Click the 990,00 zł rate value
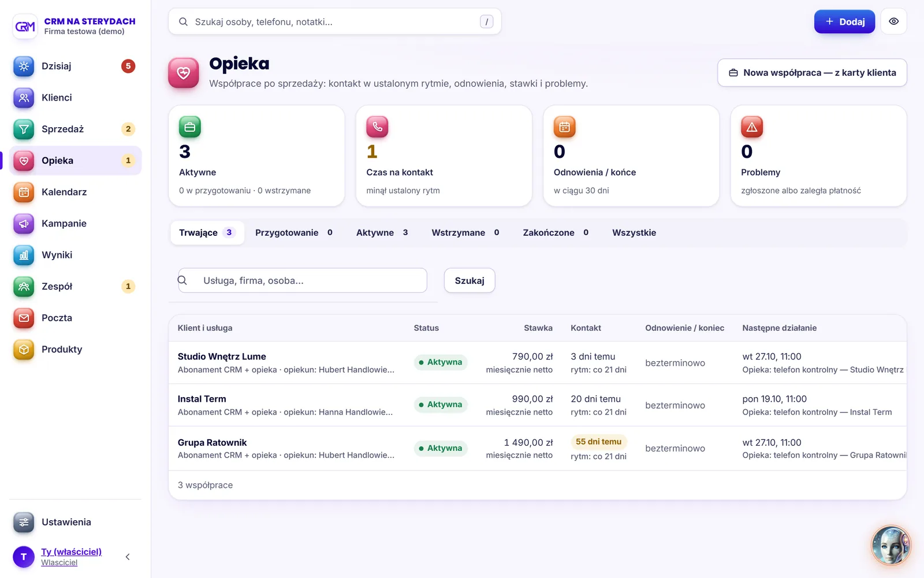924x578 pixels. point(532,399)
